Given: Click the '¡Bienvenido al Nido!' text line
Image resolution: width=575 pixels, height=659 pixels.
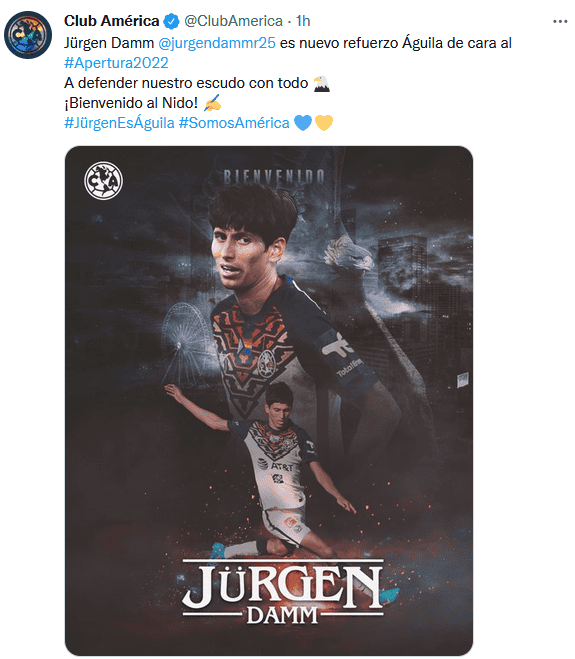Looking at the screenshot, I should [x=131, y=103].
